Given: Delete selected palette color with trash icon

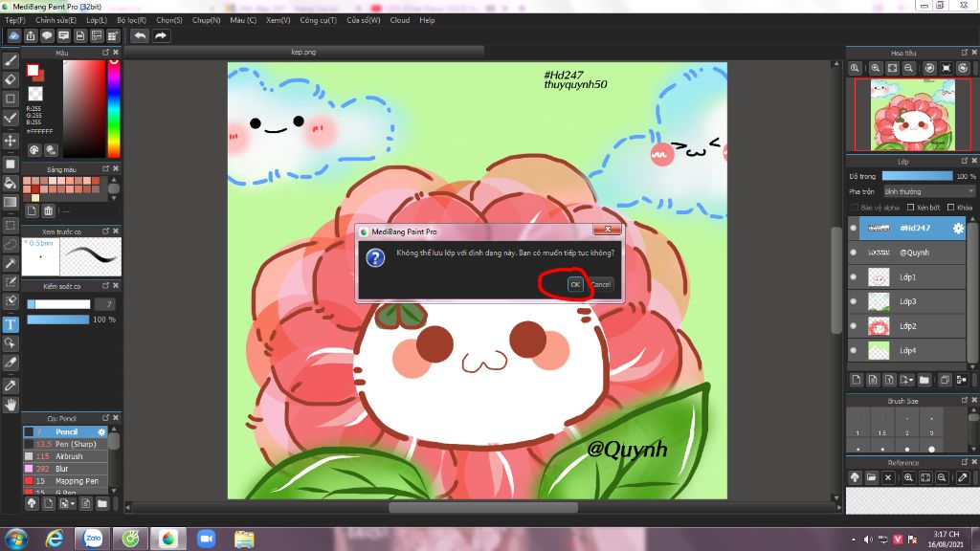Looking at the screenshot, I should coord(48,210).
